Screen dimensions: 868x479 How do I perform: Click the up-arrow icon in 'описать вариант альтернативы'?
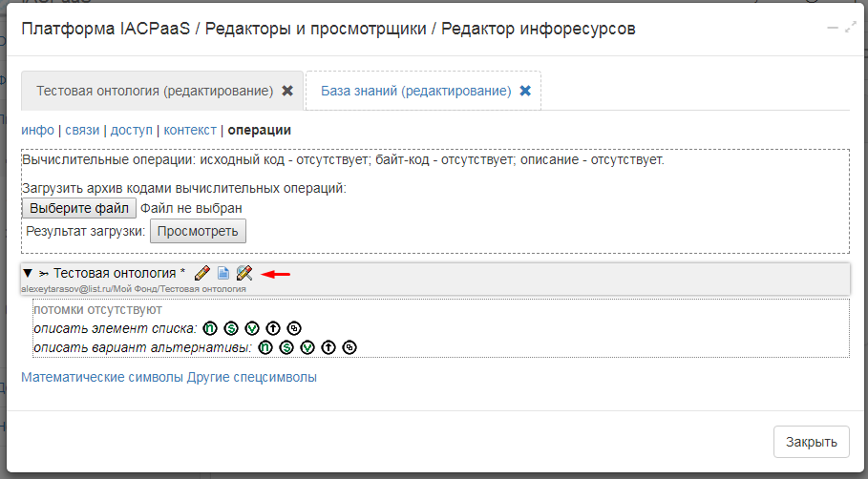pos(328,347)
